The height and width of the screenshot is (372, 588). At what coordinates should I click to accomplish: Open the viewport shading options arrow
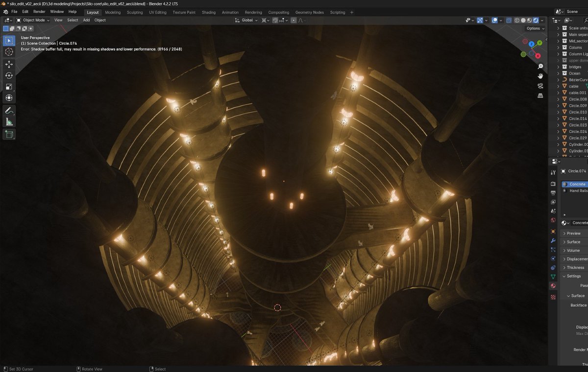pos(542,20)
